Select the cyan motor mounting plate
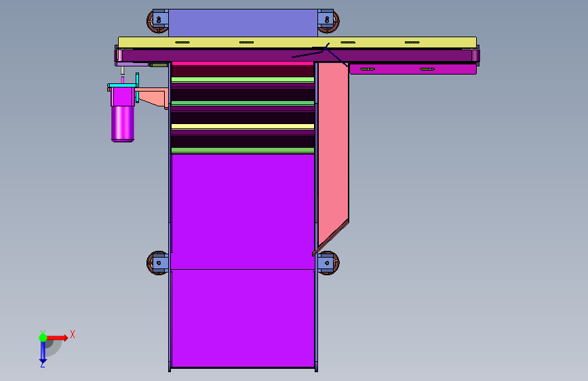Image resolution: width=588 pixels, height=381 pixels. point(122,85)
